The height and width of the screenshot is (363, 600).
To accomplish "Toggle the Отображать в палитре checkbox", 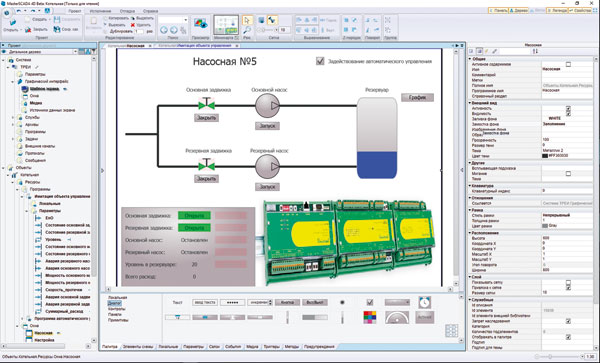I will click(568, 337).
